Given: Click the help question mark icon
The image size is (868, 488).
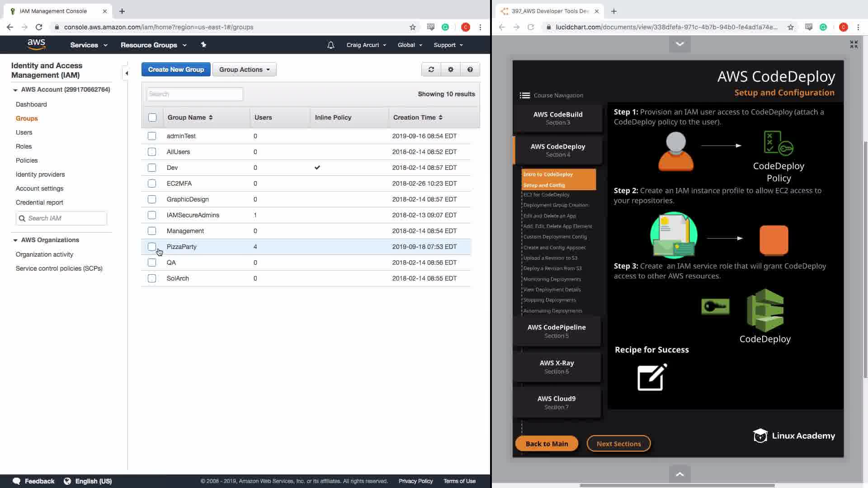Looking at the screenshot, I should pyautogui.click(x=470, y=70).
